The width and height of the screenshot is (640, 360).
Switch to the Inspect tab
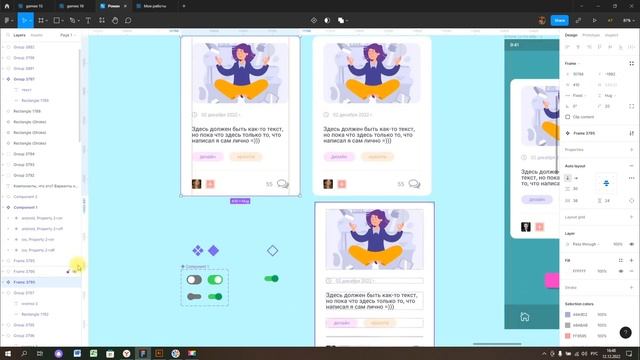click(611, 35)
